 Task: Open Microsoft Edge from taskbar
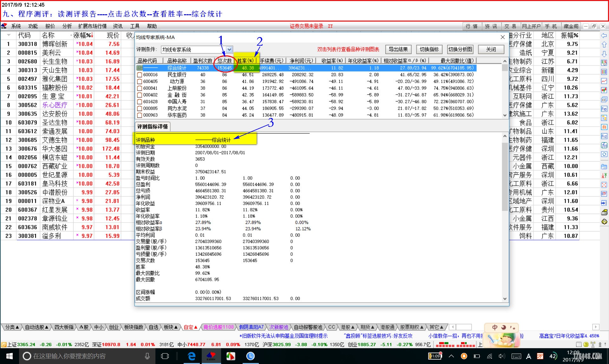(192, 356)
